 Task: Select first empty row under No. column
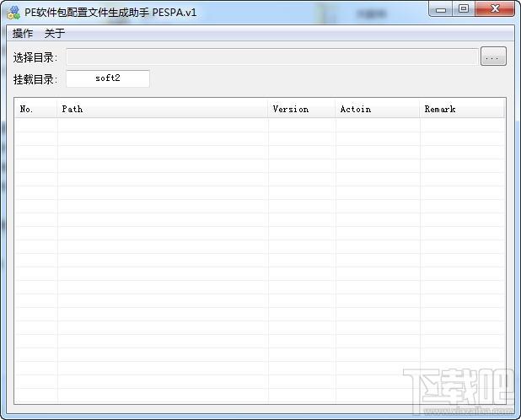[x=36, y=126]
